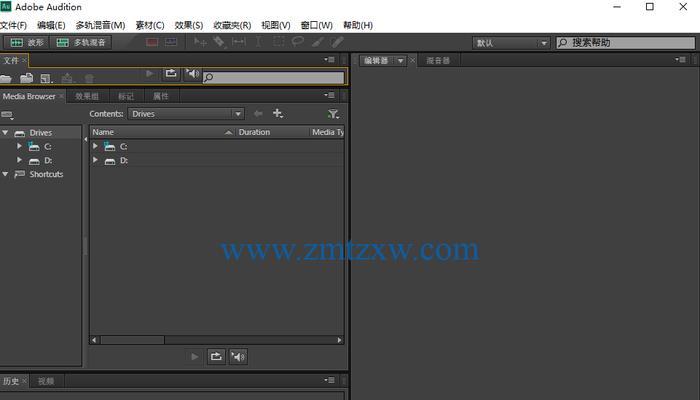The width and height of the screenshot is (700, 400).
Task: Click the horizontal scrollbar thumb in contents
Action: click(x=132, y=340)
